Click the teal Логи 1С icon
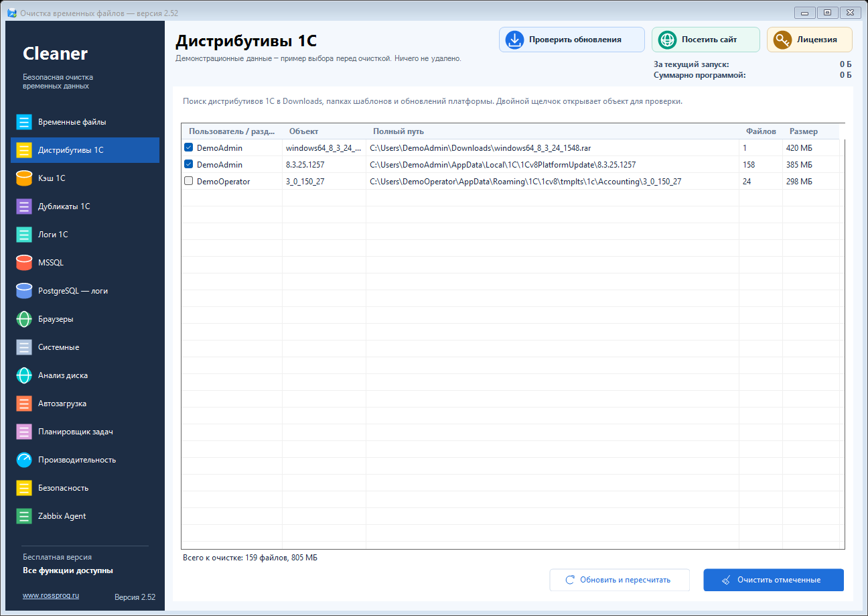This screenshot has width=868, height=616. click(24, 235)
